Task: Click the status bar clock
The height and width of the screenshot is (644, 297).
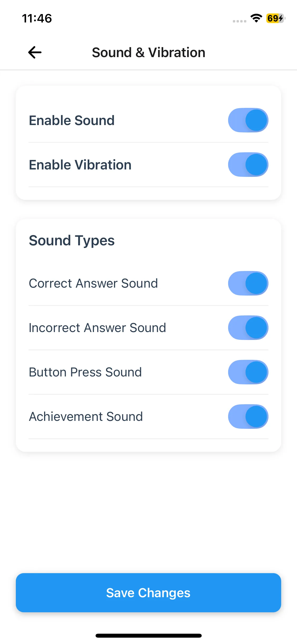Action: (37, 19)
